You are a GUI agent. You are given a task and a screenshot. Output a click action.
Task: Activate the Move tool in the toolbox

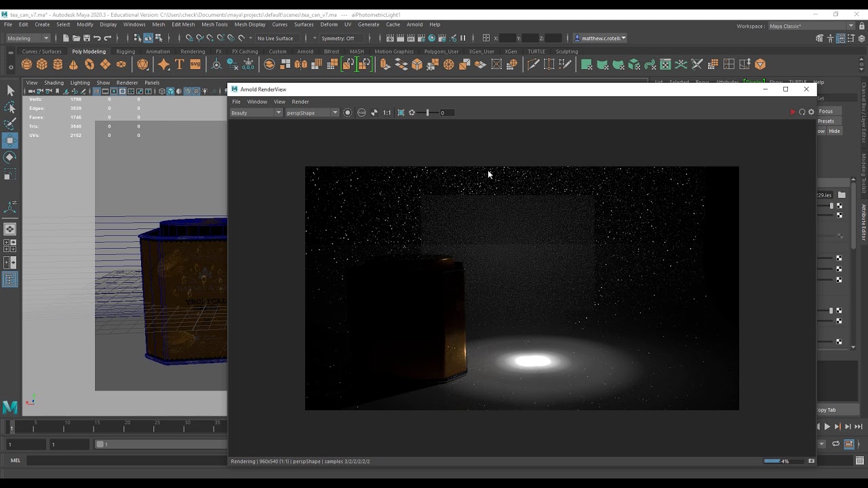pyautogui.click(x=10, y=140)
